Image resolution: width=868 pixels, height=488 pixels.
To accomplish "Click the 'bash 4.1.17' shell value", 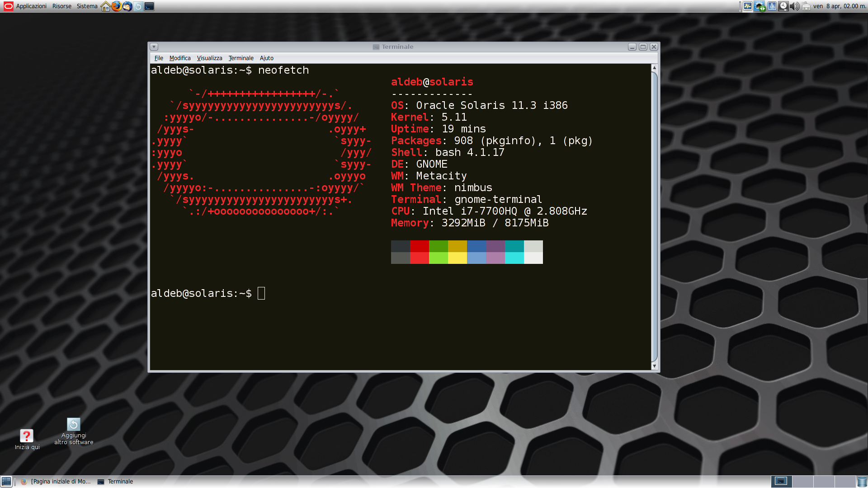I will click(x=470, y=152).
